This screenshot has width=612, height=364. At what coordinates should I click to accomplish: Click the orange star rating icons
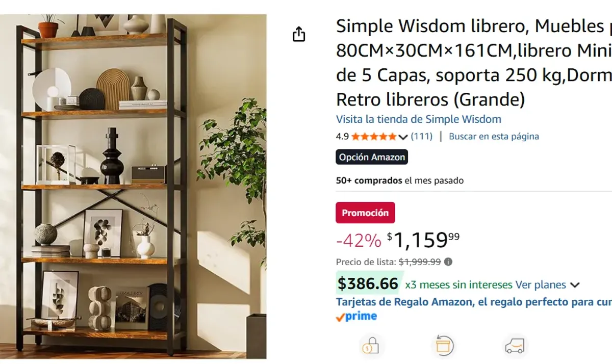(373, 137)
